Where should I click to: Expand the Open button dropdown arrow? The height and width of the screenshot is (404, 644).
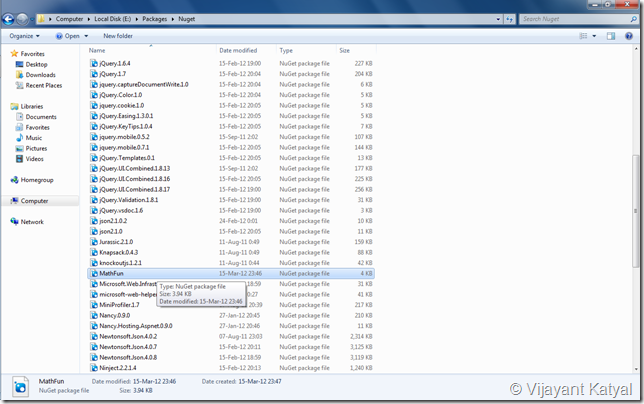86,36
